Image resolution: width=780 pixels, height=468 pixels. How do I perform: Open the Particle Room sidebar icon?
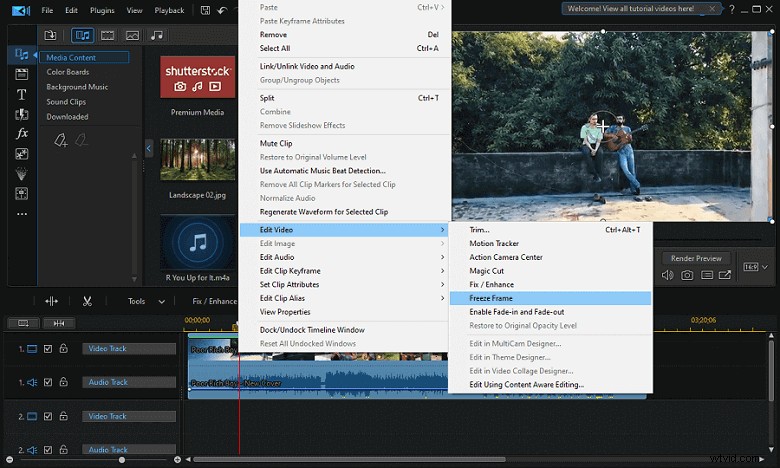click(21, 174)
